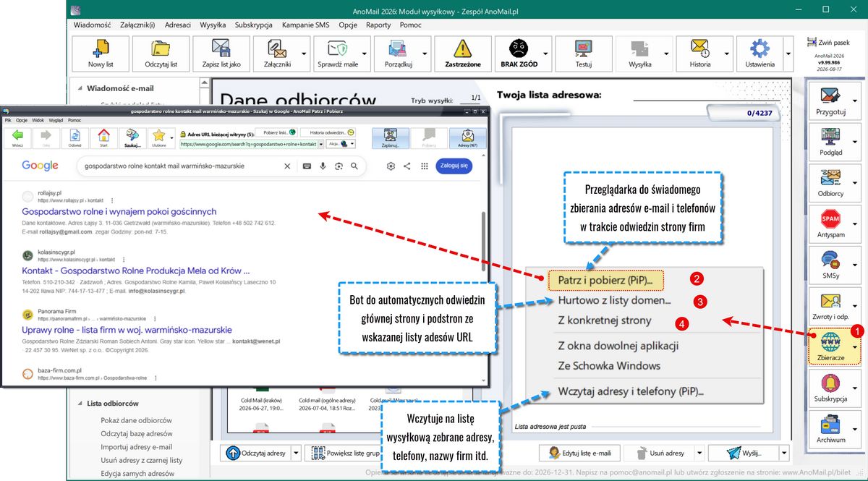This screenshot has width=868, height=481.
Task: Open the dropdown arrow beside Usuń adresy
Action: [698, 454]
